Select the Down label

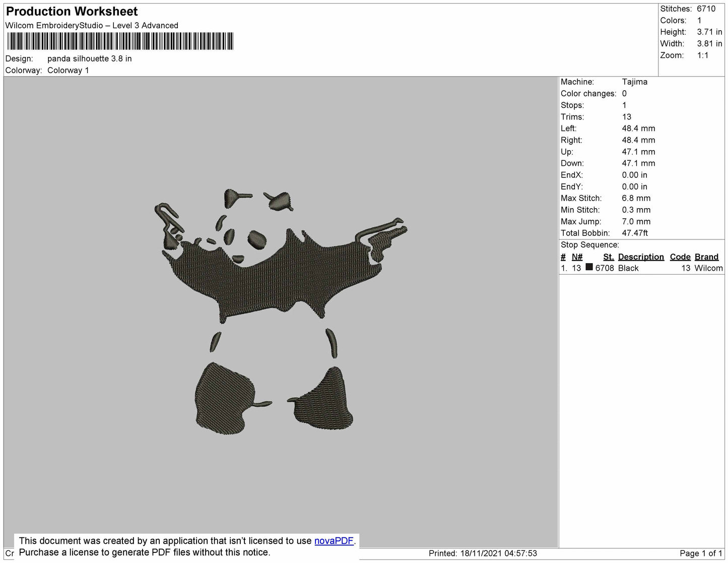point(572,163)
